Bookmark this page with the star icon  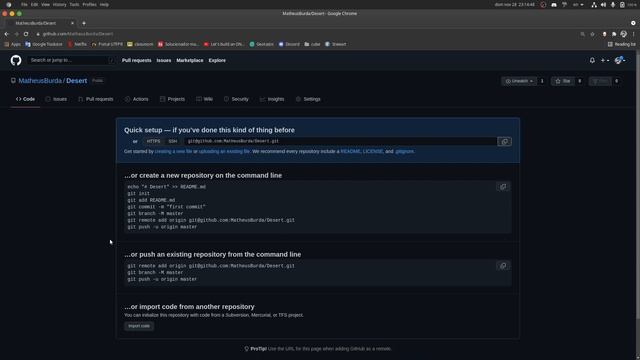[x=592, y=34]
